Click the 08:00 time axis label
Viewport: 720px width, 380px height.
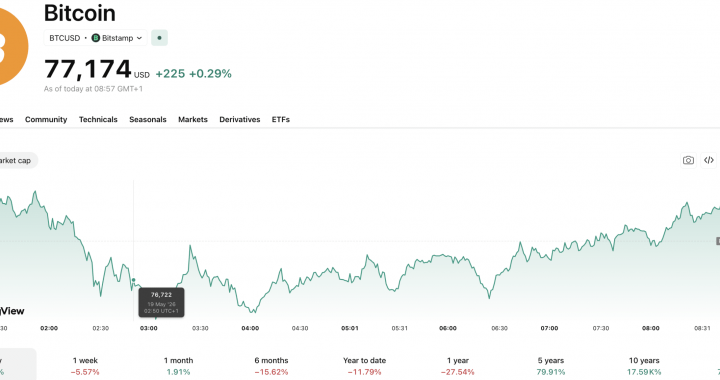(x=651, y=328)
